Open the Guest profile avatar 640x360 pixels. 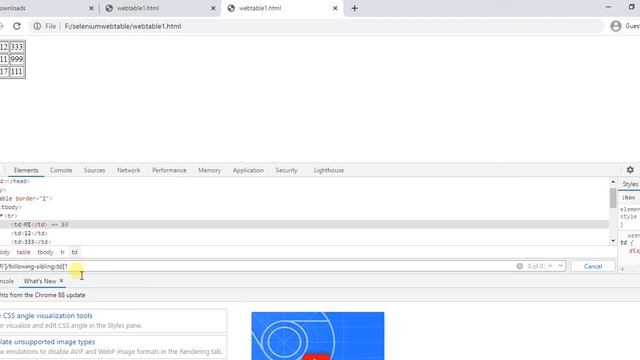tap(616, 26)
